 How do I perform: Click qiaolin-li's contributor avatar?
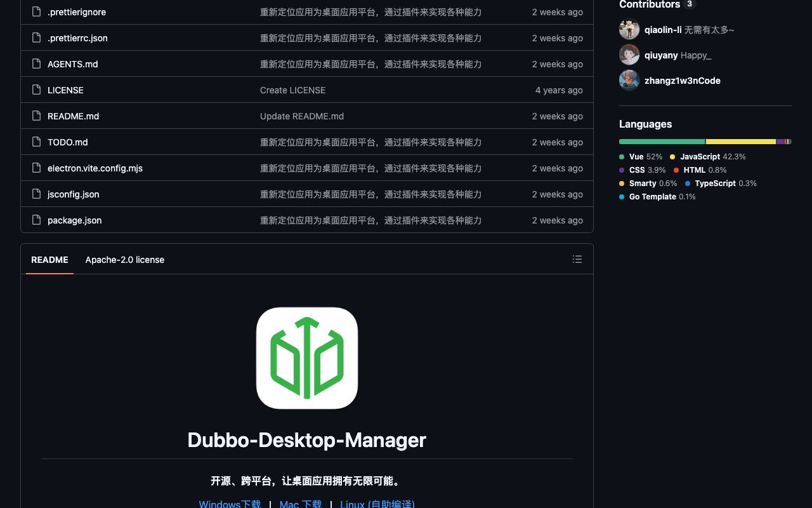(x=629, y=29)
